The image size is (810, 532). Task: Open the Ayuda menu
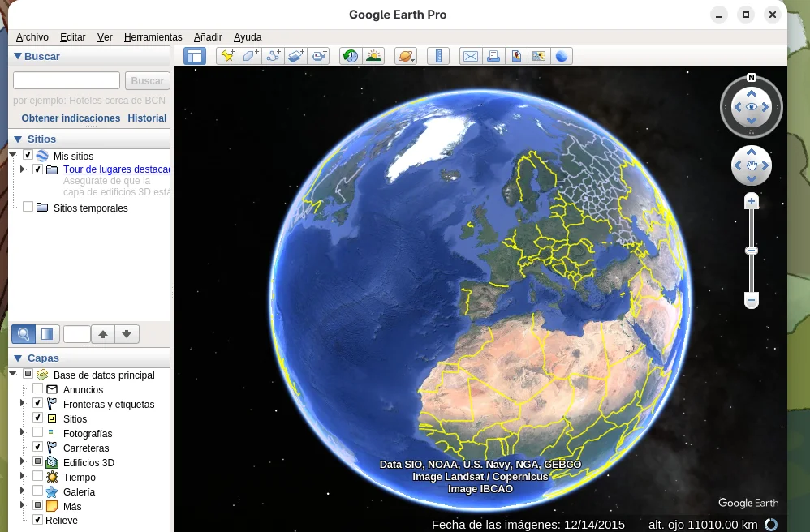coord(248,37)
